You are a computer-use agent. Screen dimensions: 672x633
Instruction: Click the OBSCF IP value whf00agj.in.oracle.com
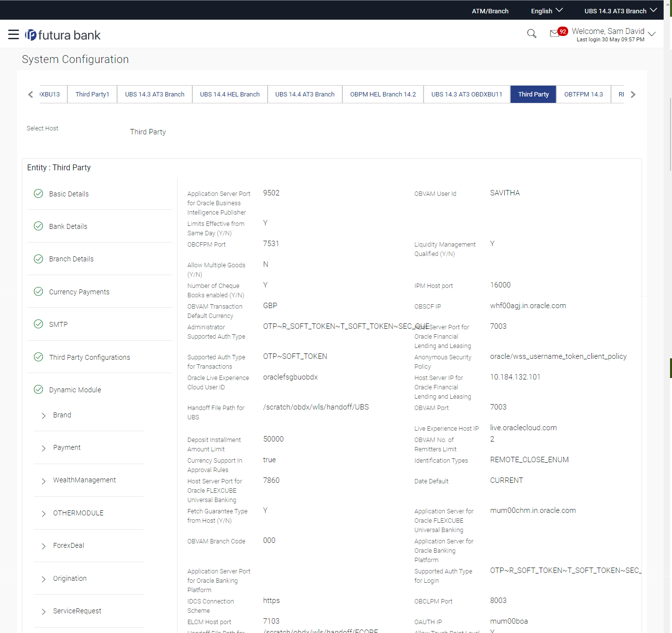coord(528,306)
